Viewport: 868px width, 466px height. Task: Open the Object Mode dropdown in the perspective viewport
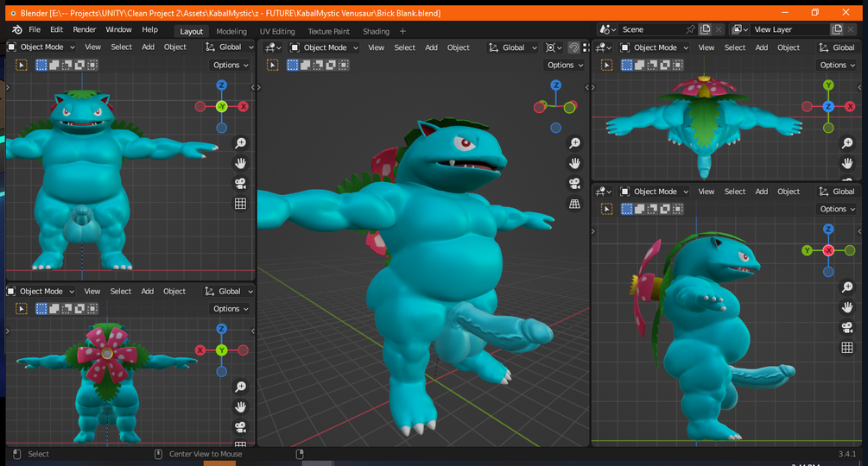[325, 47]
